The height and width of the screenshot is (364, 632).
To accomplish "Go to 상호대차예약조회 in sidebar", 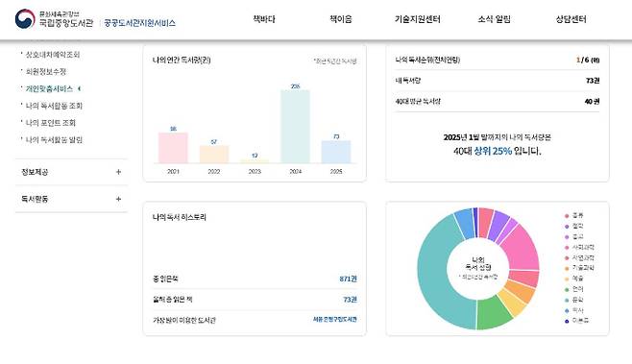I will click(x=53, y=55).
